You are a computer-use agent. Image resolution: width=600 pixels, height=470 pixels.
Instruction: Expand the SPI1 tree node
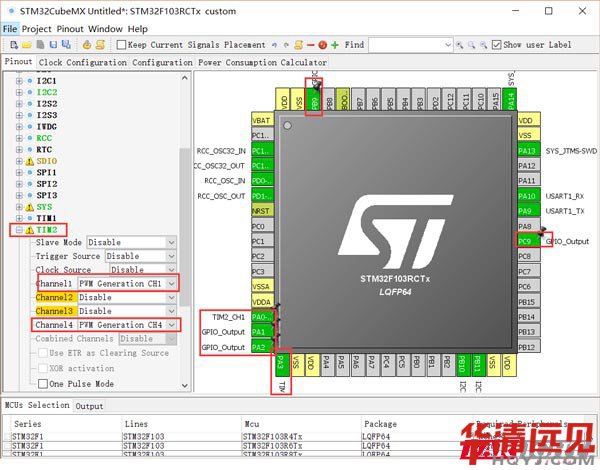[19, 173]
